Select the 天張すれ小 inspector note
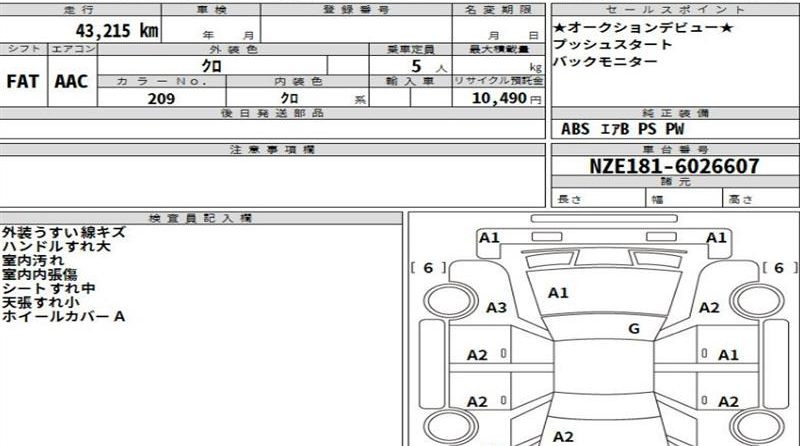Screen dimensions: 800x446 (x=41, y=302)
